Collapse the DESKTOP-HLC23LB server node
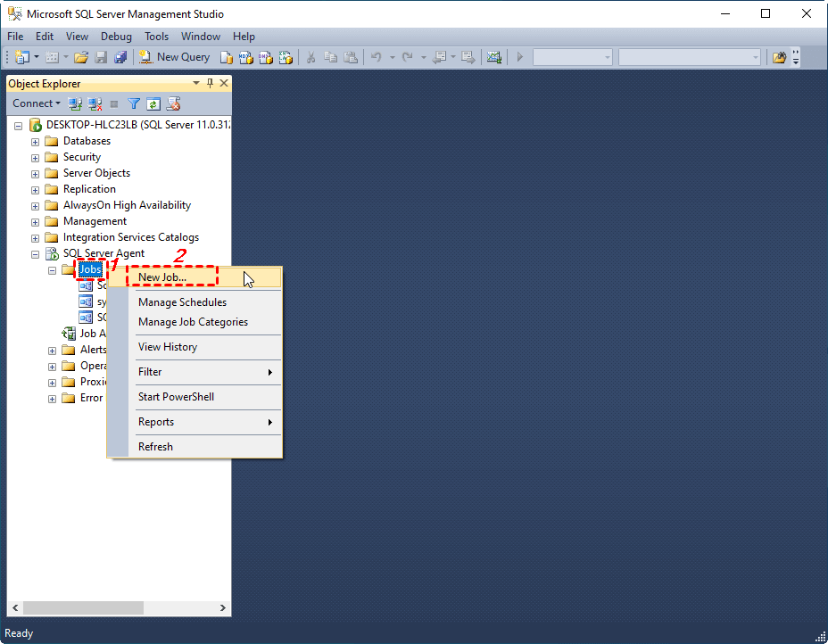The image size is (828, 644). [19, 126]
